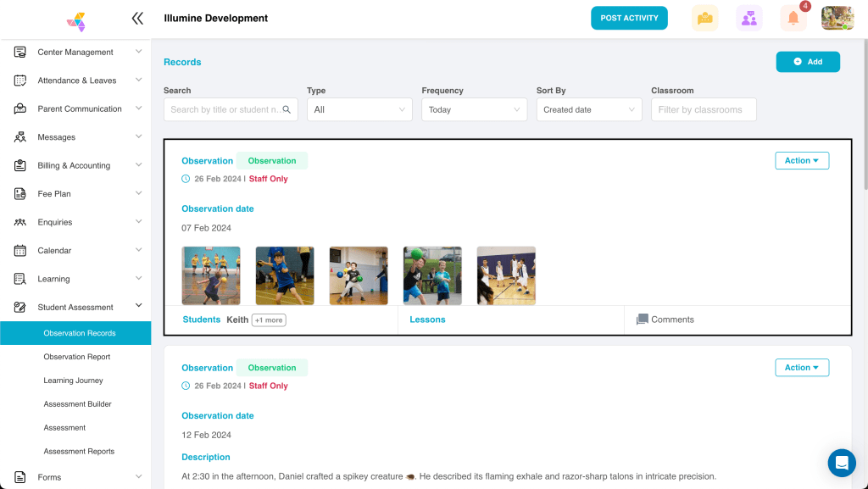Open the user profile avatar

[x=837, y=18]
